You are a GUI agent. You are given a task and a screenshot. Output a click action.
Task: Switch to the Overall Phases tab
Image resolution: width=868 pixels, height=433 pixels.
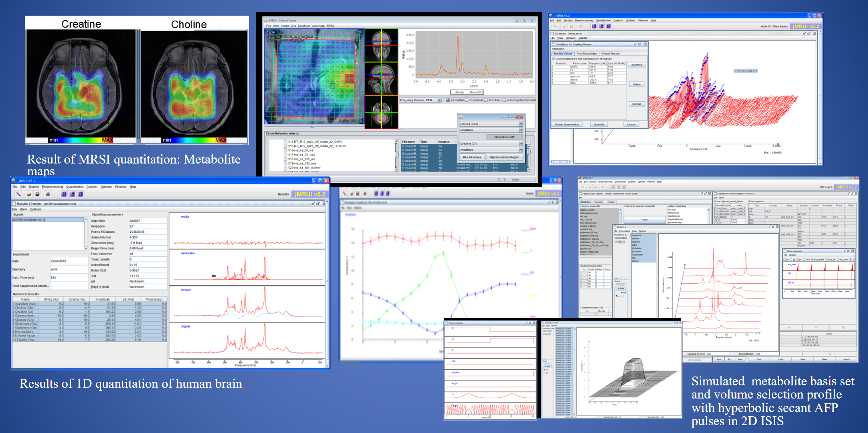610,54
